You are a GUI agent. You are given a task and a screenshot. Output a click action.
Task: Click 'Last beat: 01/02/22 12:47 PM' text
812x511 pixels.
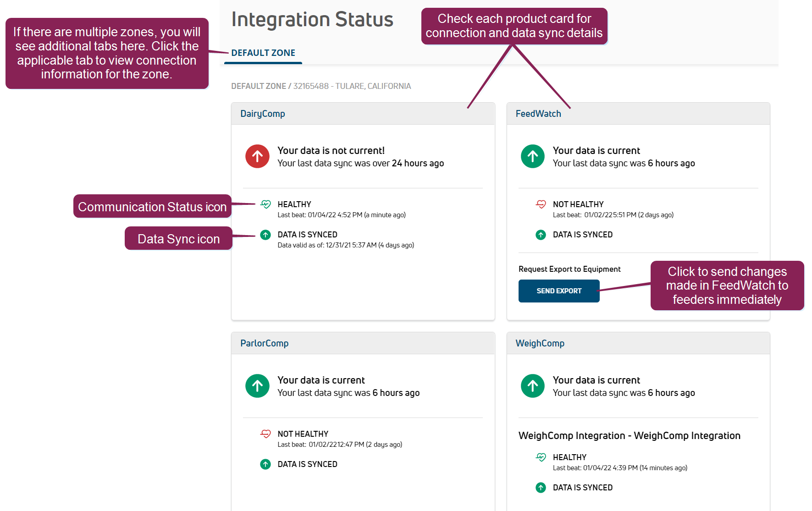point(321,445)
